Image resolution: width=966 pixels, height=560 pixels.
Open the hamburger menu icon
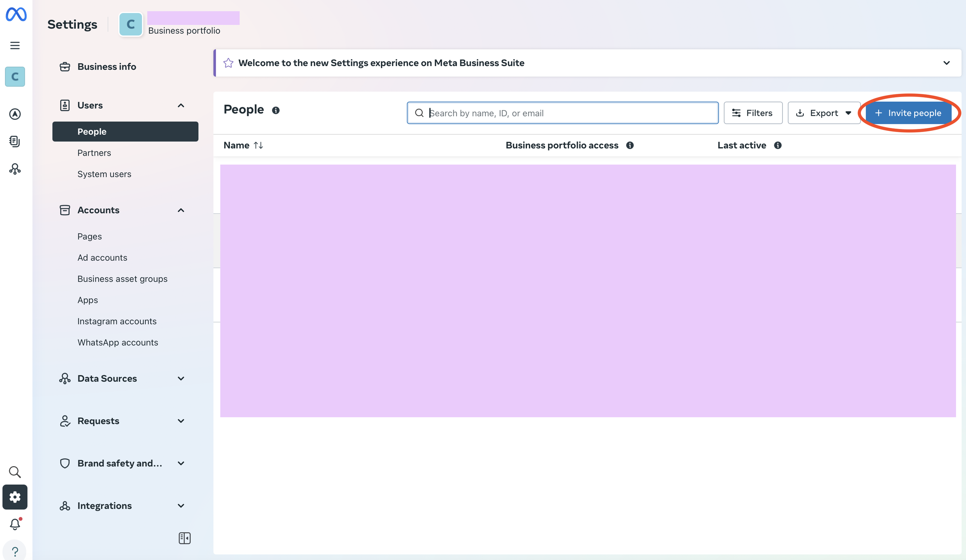tap(15, 46)
